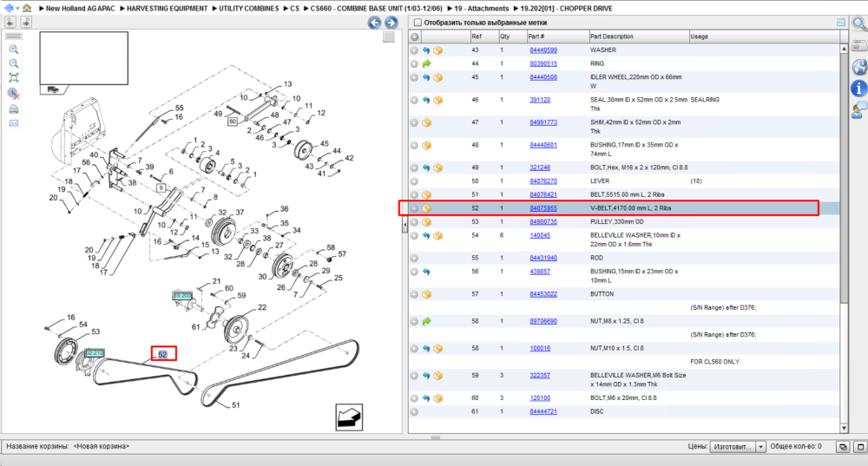Sort by the Part Description column header
The width and height of the screenshot is (868, 466).
[x=639, y=36]
